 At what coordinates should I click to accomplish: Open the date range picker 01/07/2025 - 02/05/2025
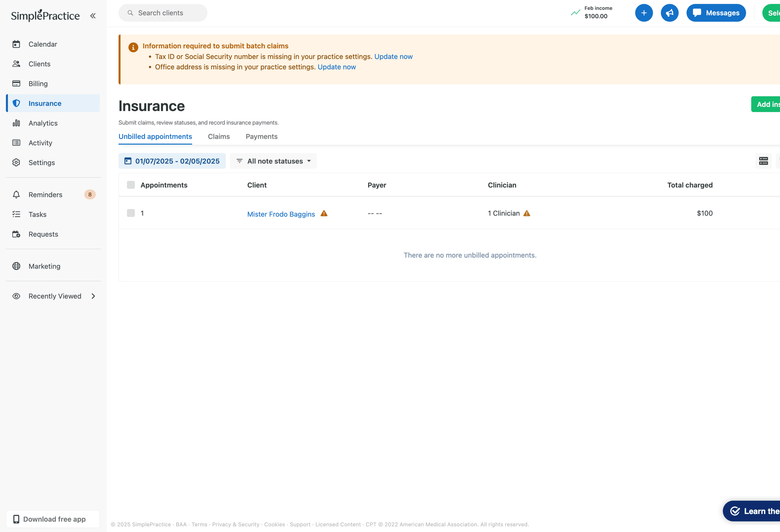(x=172, y=161)
